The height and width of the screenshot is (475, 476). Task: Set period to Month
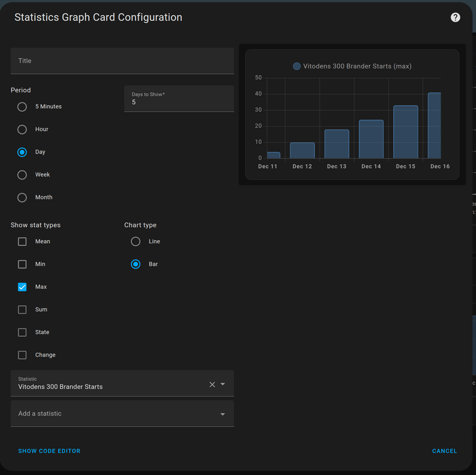(22, 197)
